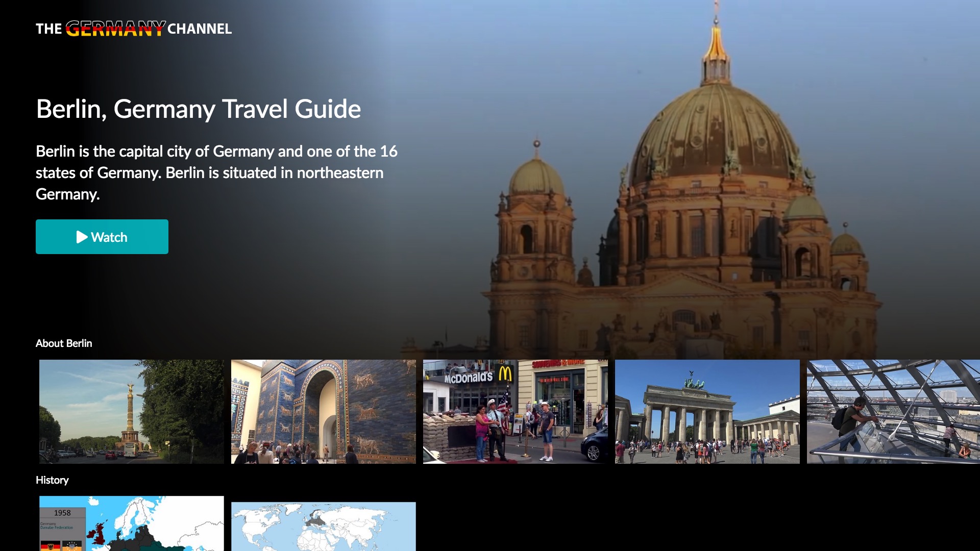Select The Germany Channel logo
980x551 pixels.
[133, 29]
